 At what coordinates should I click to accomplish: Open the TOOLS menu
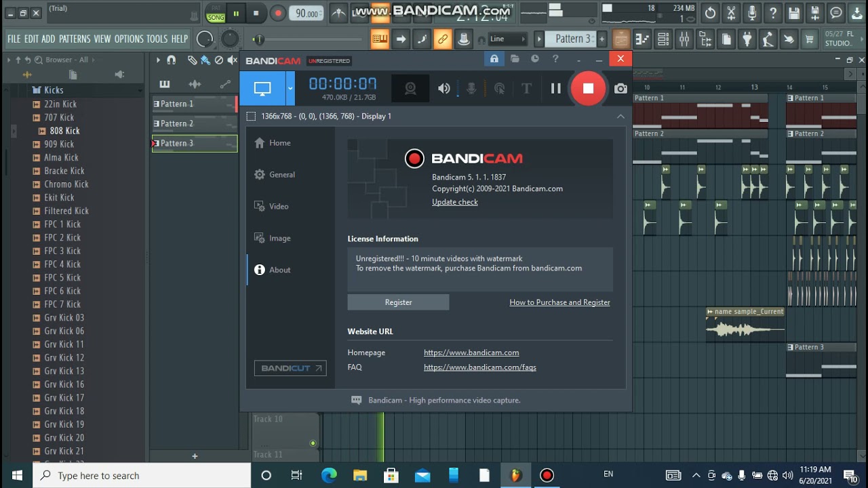(x=157, y=39)
